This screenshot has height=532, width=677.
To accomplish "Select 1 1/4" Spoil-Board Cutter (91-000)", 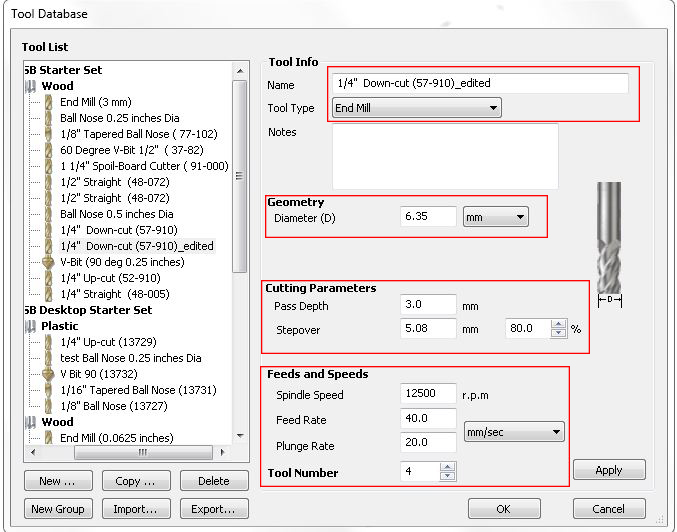I will 144,166.
